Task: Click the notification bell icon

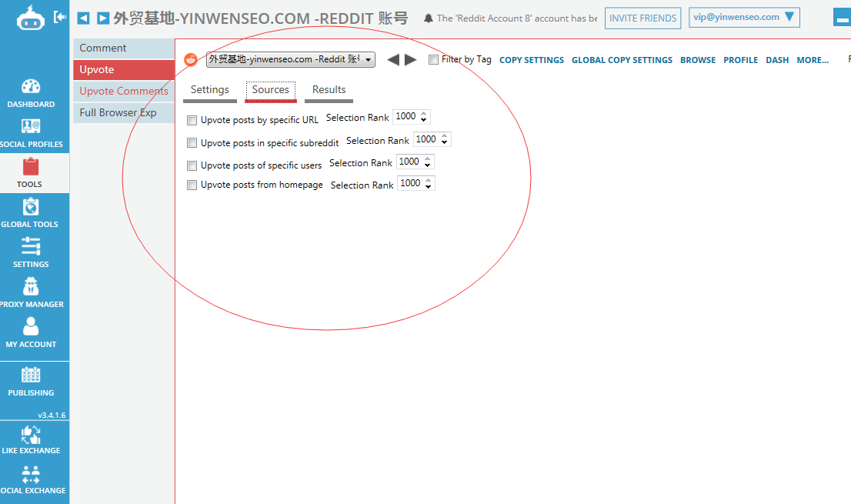Action: pyautogui.click(x=428, y=18)
